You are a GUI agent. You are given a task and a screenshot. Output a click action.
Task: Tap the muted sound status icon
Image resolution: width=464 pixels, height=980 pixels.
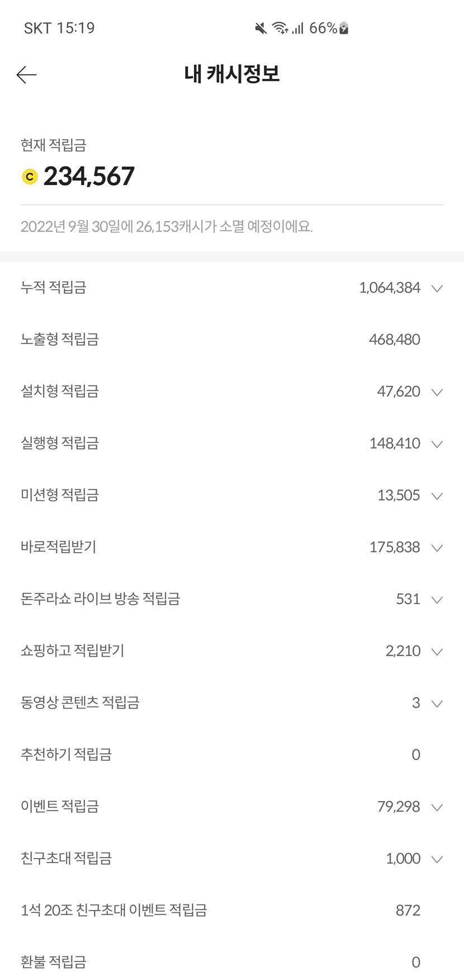pos(261,28)
